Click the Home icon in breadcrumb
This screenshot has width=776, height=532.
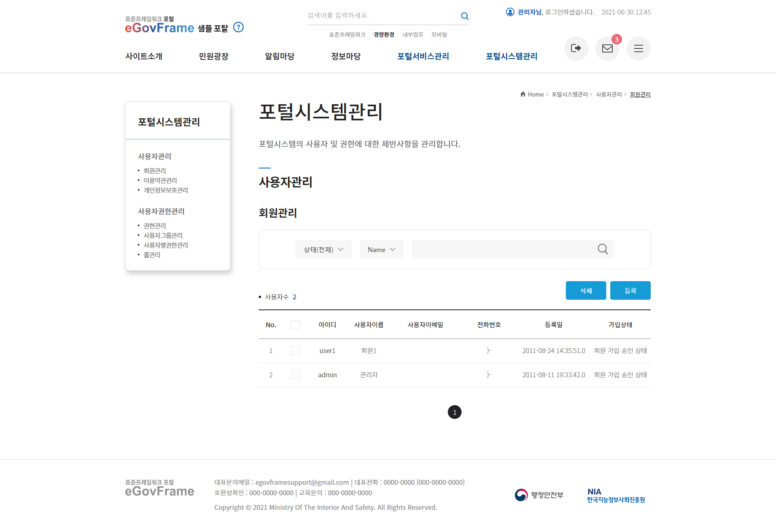pos(523,94)
